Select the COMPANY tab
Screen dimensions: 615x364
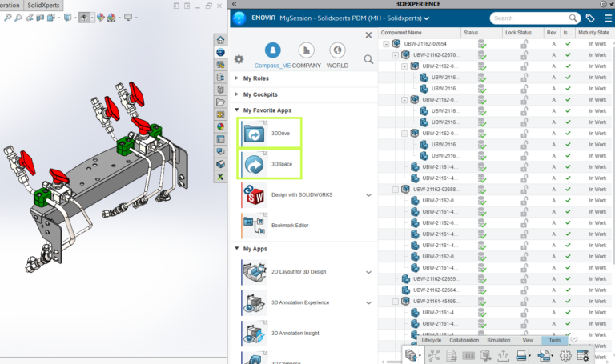coord(307,55)
